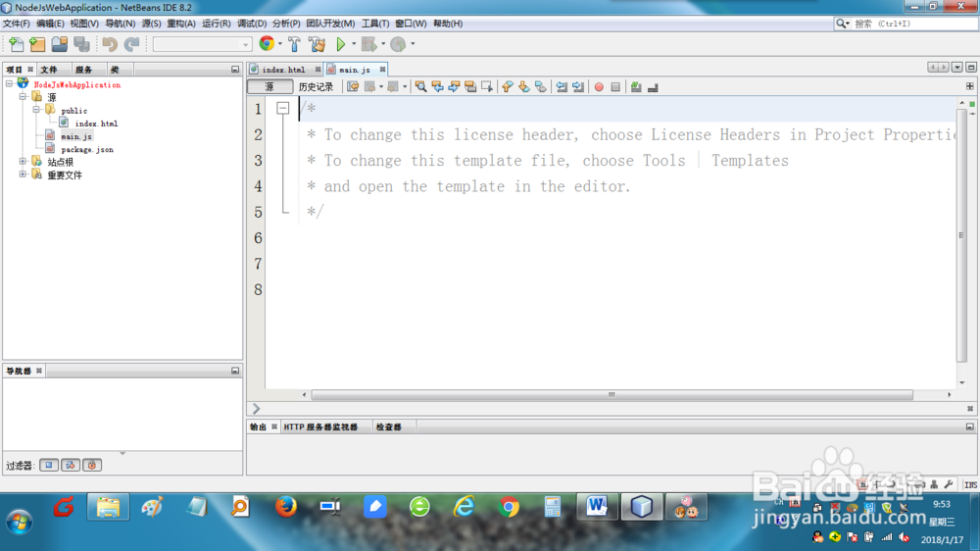Image resolution: width=980 pixels, height=551 pixels.
Task: Click Find Previous Occurrence icon
Action: tap(437, 87)
